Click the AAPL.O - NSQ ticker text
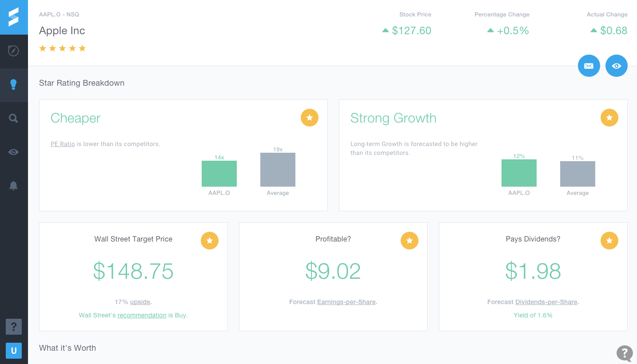 tap(59, 14)
